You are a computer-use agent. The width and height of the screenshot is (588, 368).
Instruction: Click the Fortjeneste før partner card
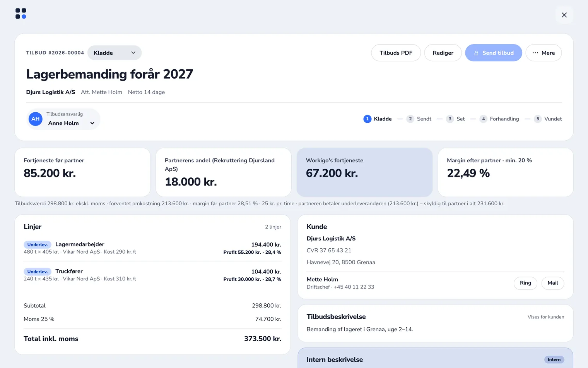click(82, 172)
